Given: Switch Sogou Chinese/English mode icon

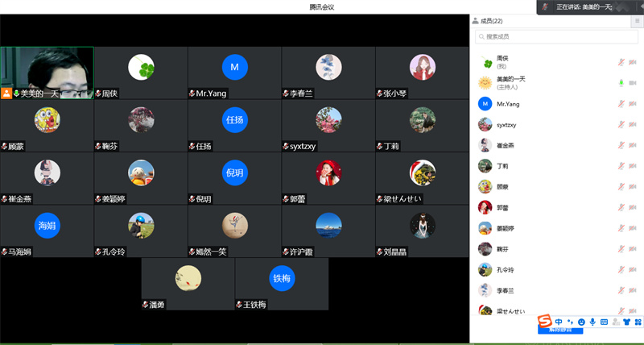Looking at the screenshot, I should point(559,322).
